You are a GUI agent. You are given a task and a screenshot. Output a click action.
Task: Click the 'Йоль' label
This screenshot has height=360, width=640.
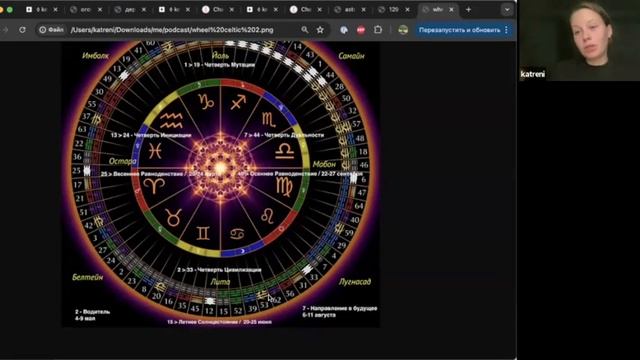tap(220, 55)
